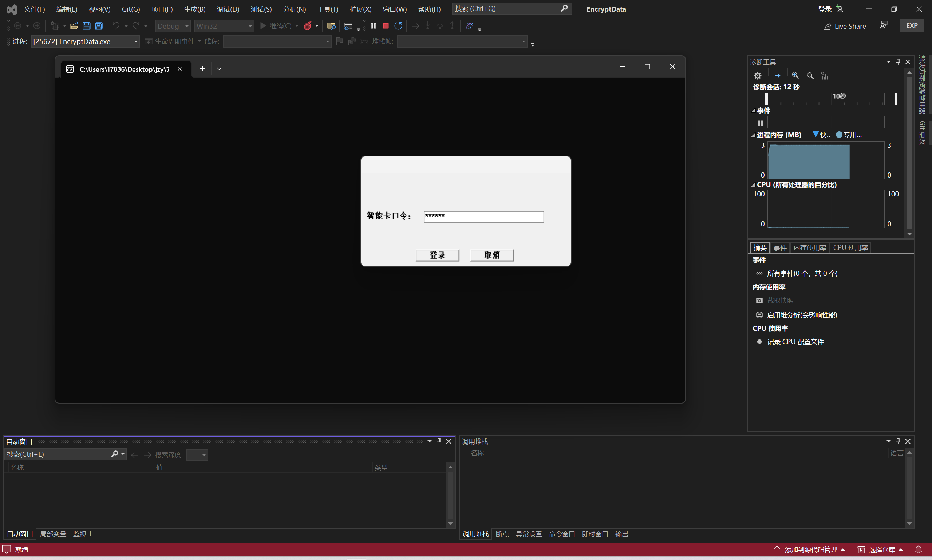Click the Step Over curved-arrow icon

[440, 26]
